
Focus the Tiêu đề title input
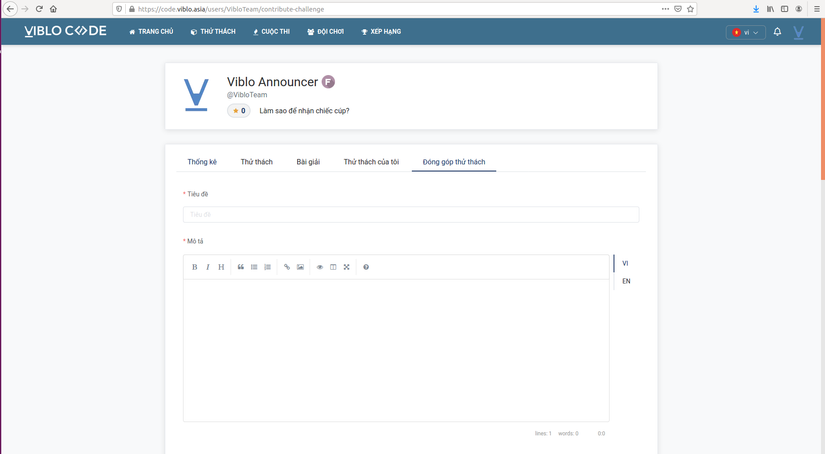coord(411,215)
